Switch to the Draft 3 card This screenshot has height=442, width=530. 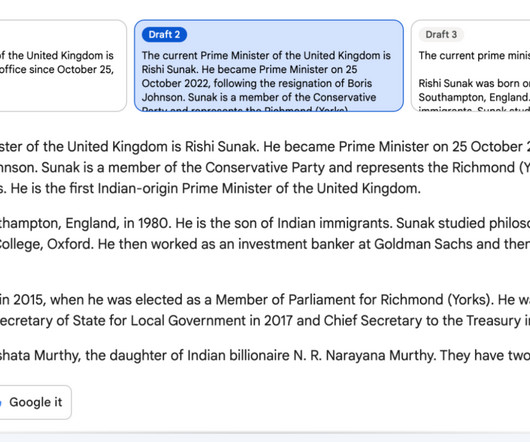pos(471,66)
